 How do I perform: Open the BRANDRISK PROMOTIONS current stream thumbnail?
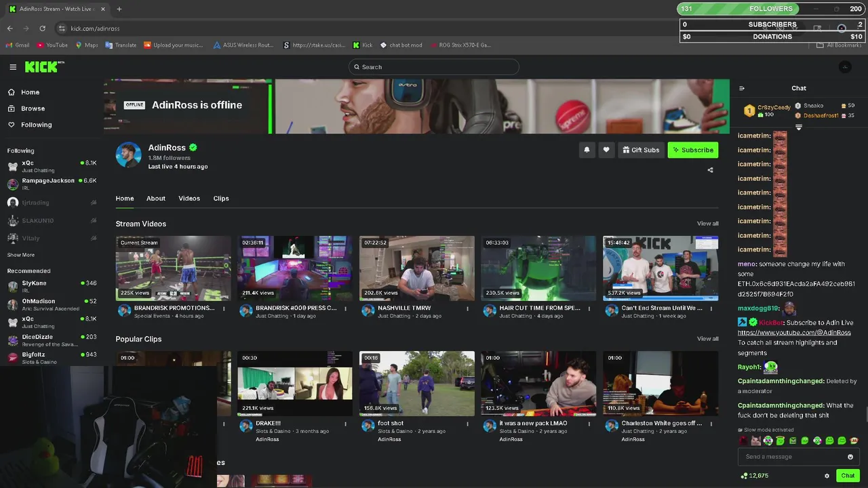173,268
